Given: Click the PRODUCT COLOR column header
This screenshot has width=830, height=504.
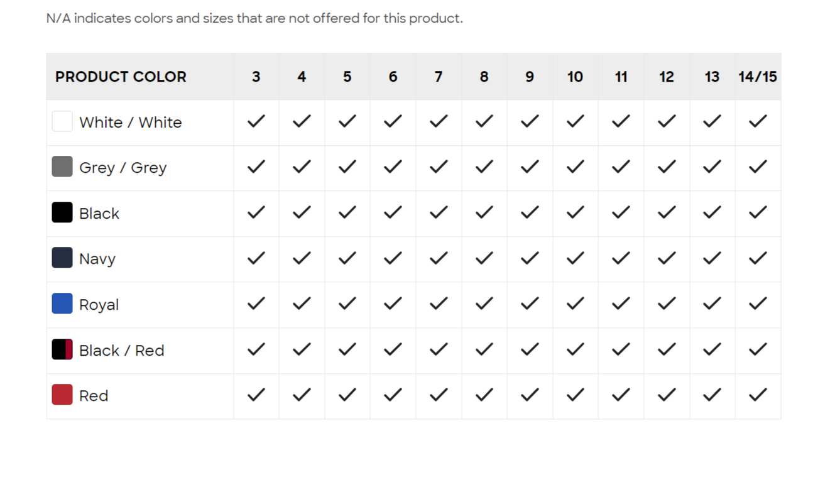Looking at the screenshot, I should coord(121,77).
